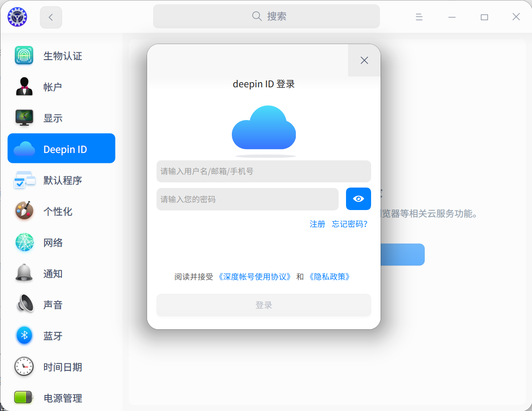Maximize the Control Center window
The width and height of the screenshot is (532, 411).
(x=484, y=17)
